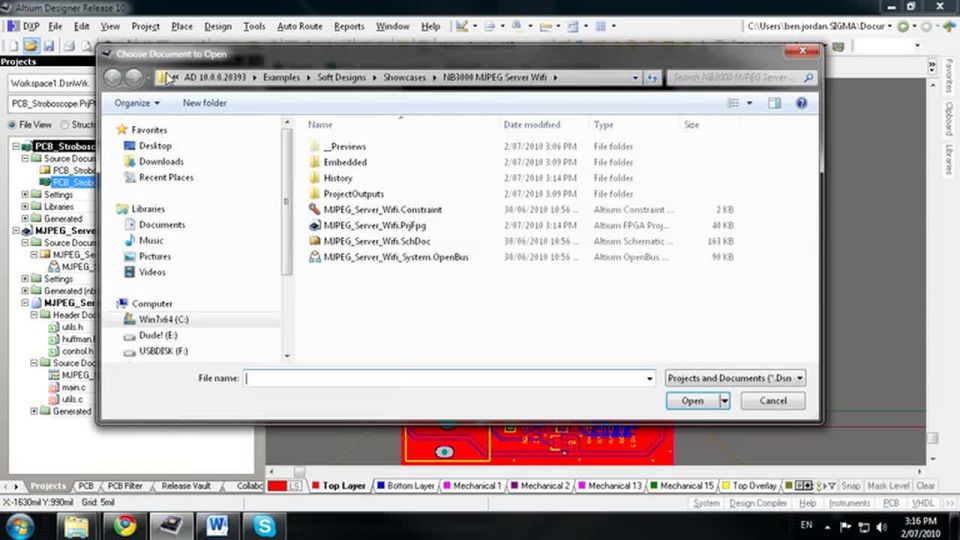The height and width of the screenshot is (540, 960).
Task: Select MJPEG_Server_Wifi.PrjFpg project file
Action: (375, 225)
